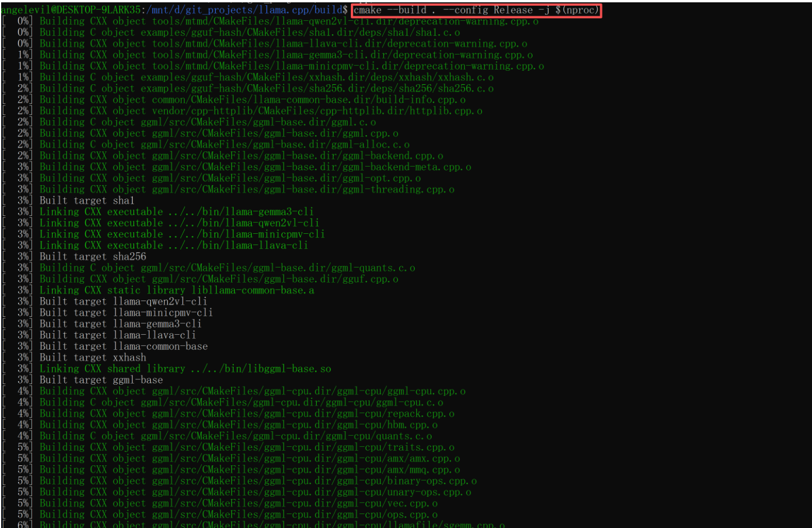
Task: Click 'Linking CXX static library libllama-common-base.a'
Action: coord(158,291)
